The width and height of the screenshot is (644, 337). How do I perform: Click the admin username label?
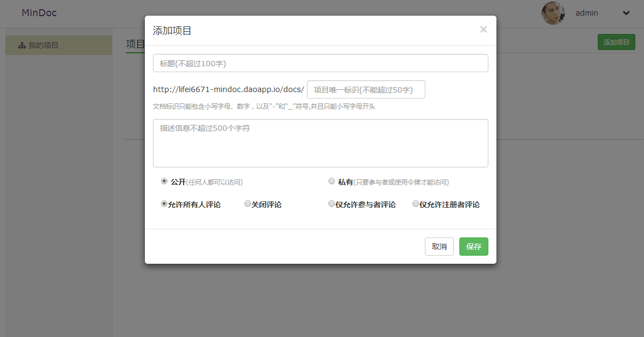pos(586,13)
